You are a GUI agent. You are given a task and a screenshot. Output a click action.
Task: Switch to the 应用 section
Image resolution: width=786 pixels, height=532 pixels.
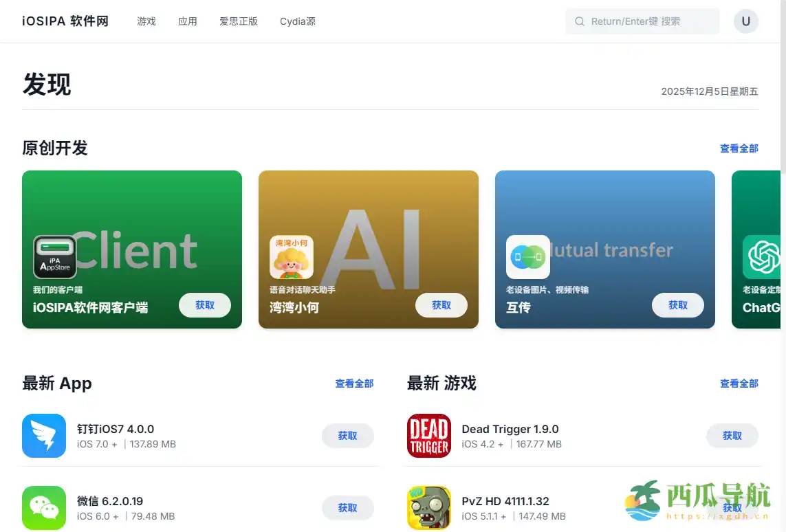point(188,21)
